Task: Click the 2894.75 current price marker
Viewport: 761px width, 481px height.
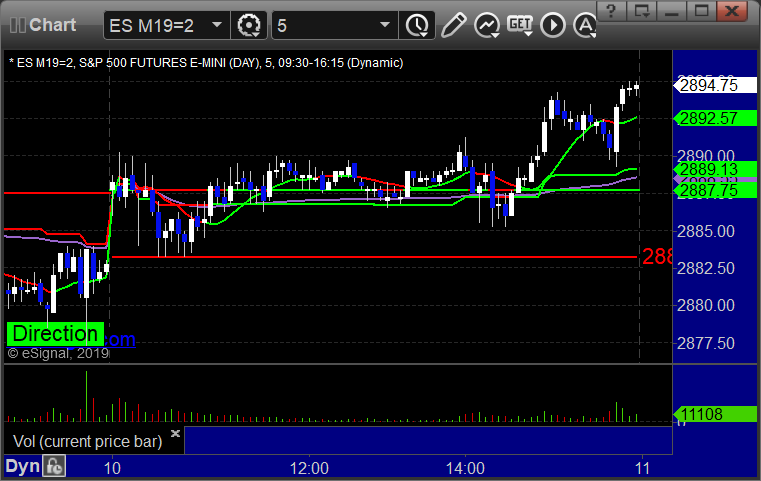Action: (x=715, y=85)
